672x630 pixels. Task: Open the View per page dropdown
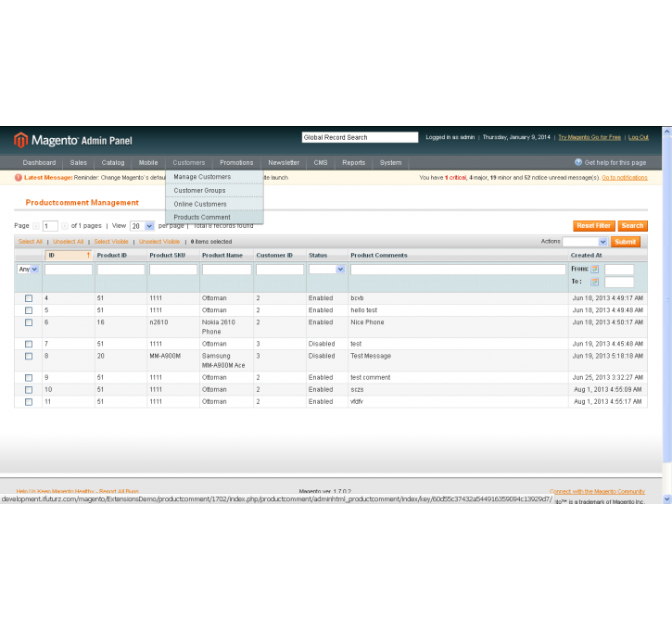pyautogui.click(x=142, y=226)
